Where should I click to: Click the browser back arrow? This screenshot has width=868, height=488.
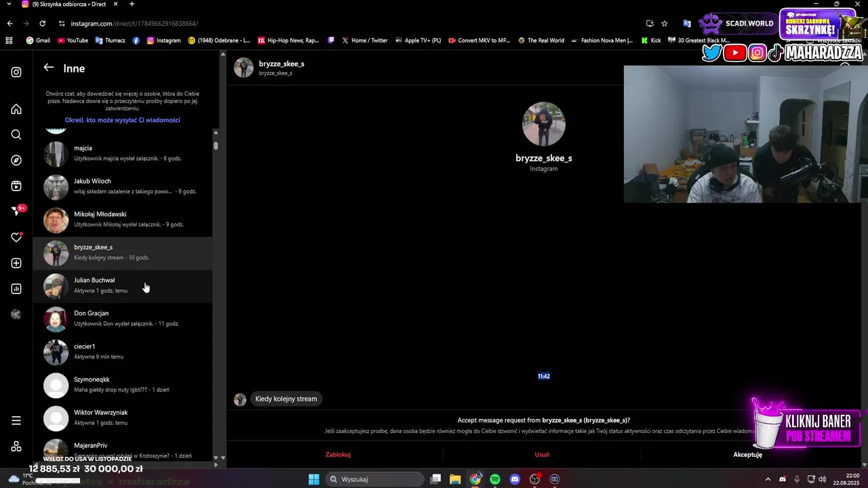click(x=9, y=23)
